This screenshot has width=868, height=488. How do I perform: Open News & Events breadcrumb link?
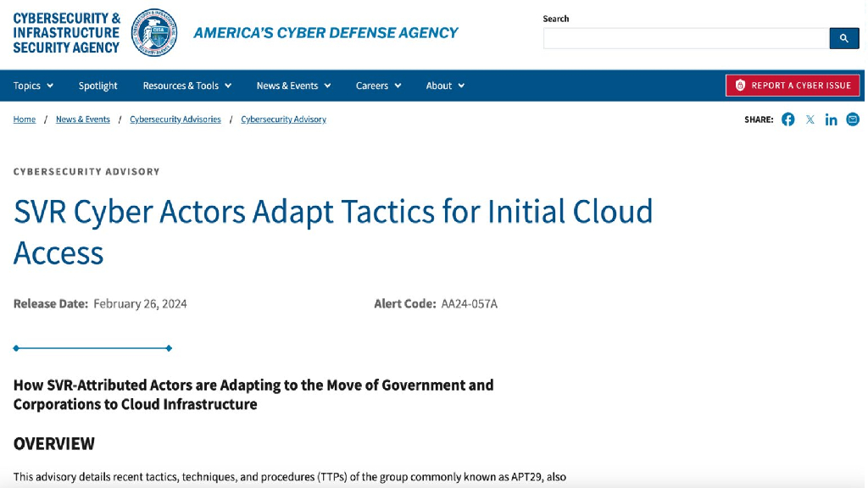82,119
